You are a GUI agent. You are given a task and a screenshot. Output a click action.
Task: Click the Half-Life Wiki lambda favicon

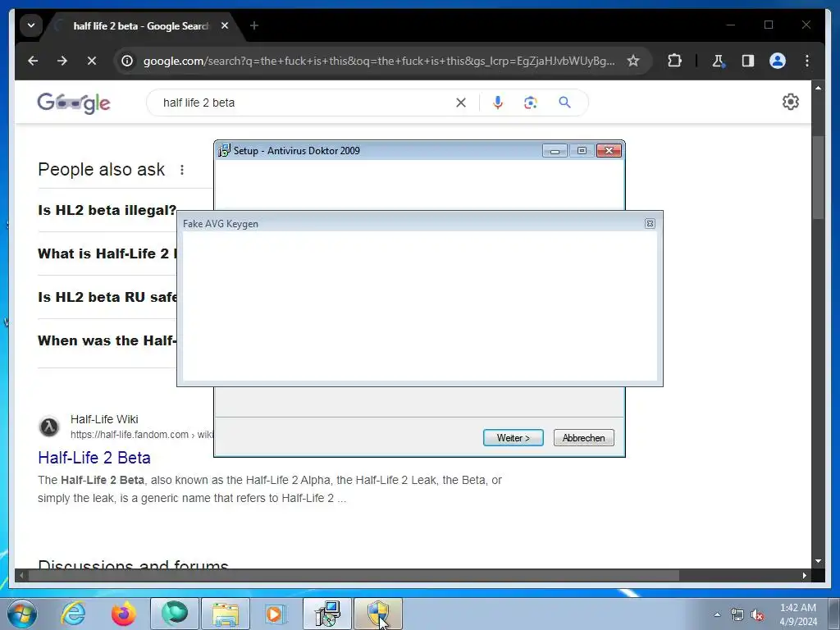pyautogui.click(x=49, y=427)
